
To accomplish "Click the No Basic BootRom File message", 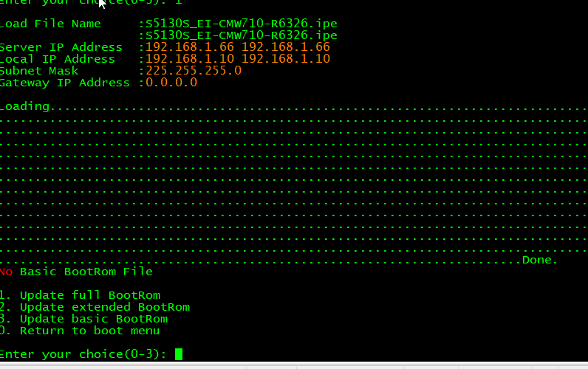I will tap(76, 272).
